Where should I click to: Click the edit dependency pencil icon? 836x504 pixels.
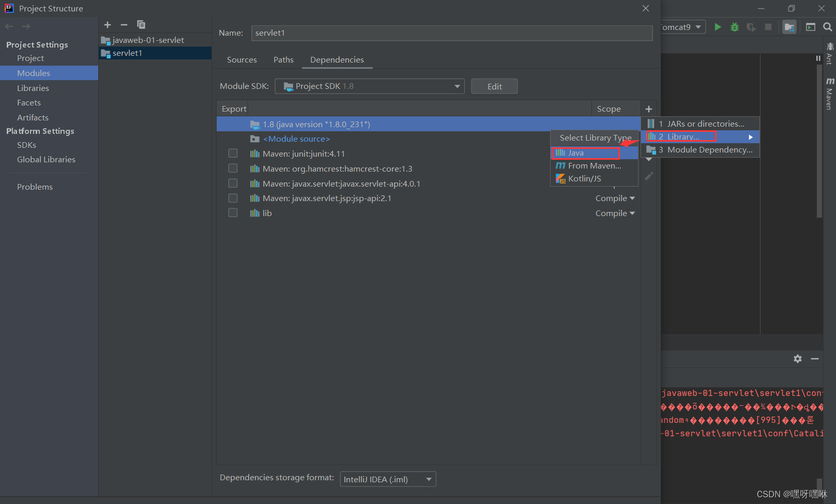(x=649, y=176)
